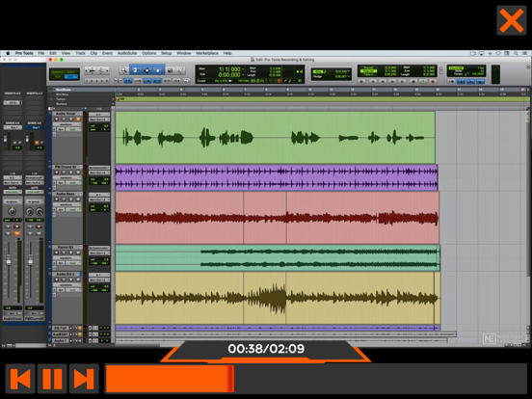Toggle Tab to Transients button
The image size is (532, 399).
tap(128, 81)
